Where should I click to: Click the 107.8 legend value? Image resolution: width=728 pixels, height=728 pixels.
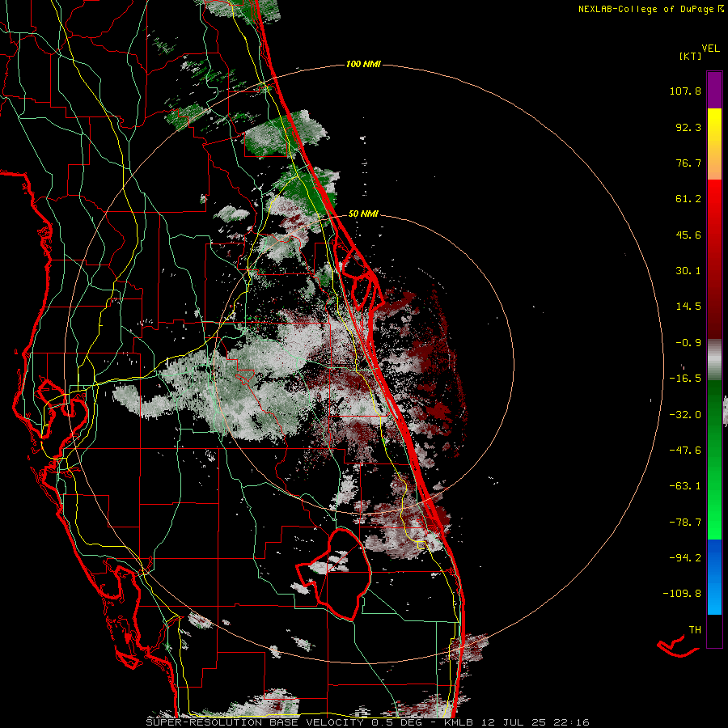[x=685, y=91]
